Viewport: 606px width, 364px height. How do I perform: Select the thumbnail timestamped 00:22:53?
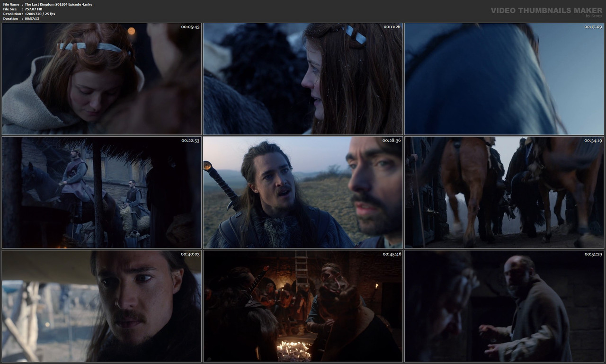pos(101,193)
